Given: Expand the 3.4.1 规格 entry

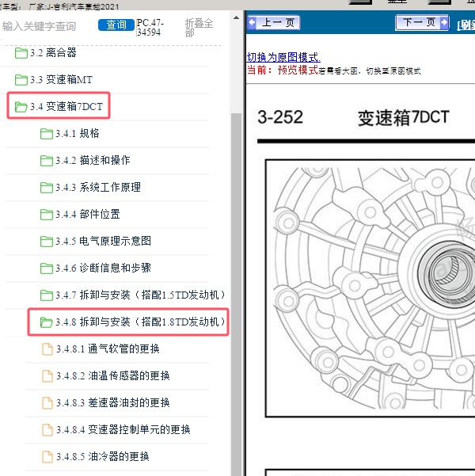Looking at the screenshot, I should [77, 134].
